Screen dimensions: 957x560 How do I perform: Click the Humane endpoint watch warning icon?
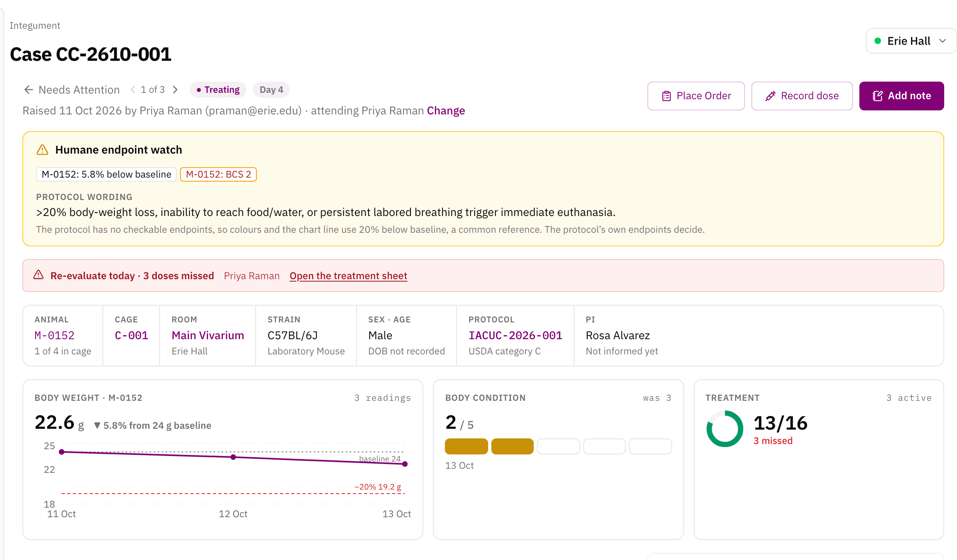point(42,150)
